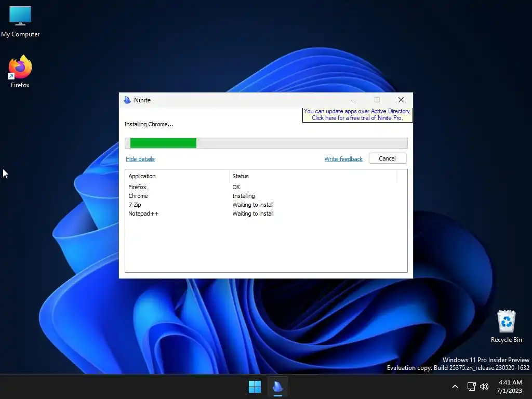Click the 7-Zip Waiting to install status
This screenshot has width=532, height=399.
click(253, 205)
